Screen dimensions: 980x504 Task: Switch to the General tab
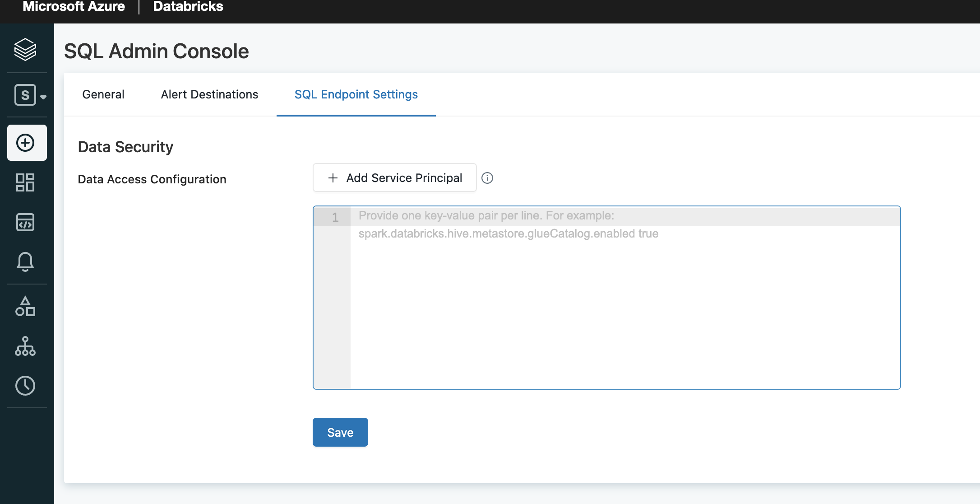coord(103,94)
